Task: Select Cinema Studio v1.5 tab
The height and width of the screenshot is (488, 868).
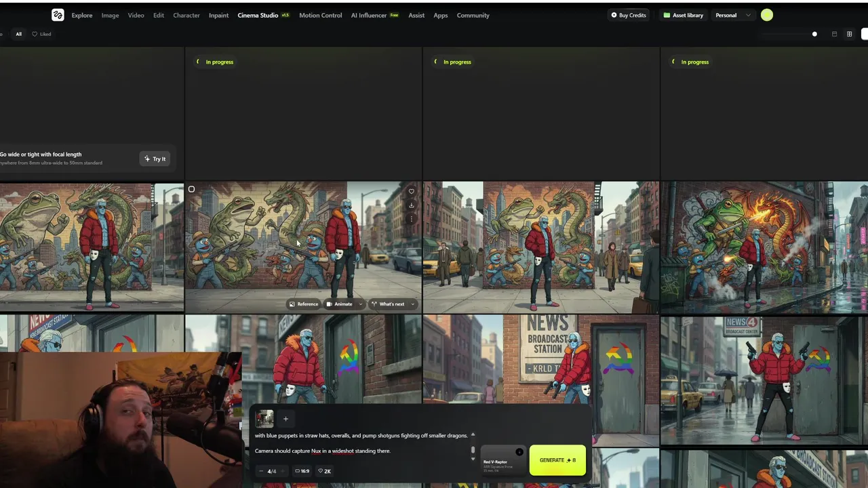Action: coord(263,15)
